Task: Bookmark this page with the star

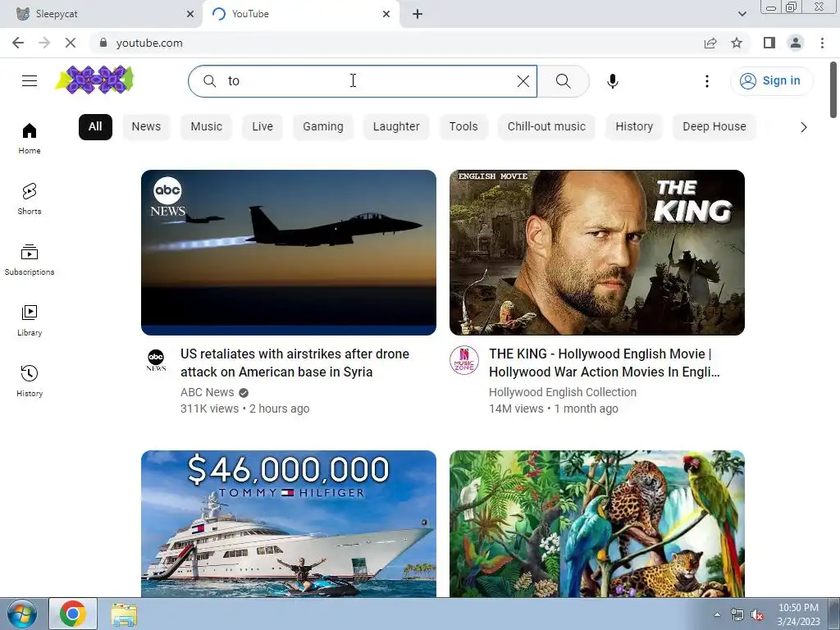Action: [737, 43]
